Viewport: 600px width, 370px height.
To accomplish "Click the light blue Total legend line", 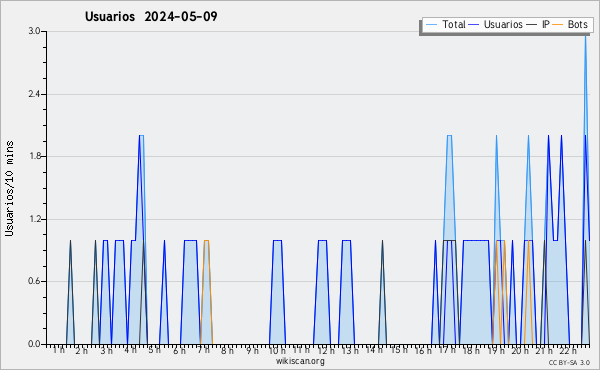I will click(431, 25).
